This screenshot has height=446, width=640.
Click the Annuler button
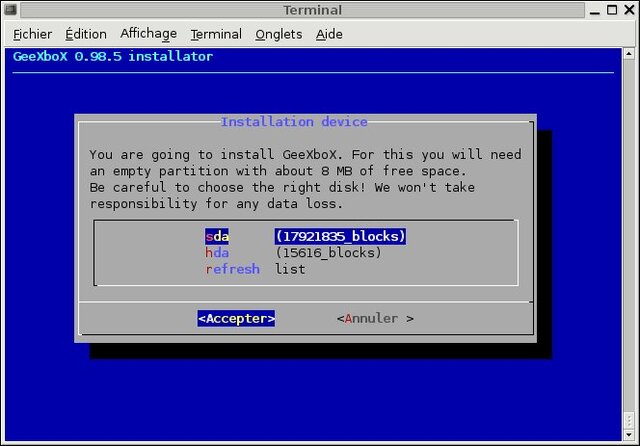coord(375,318)
